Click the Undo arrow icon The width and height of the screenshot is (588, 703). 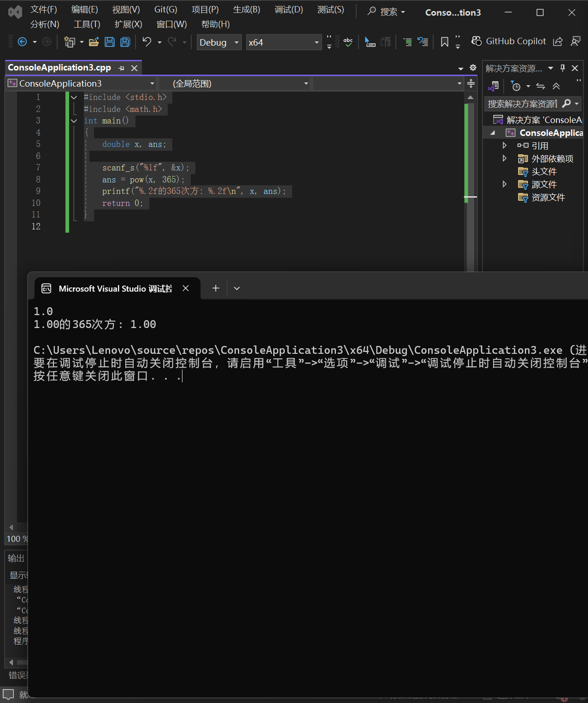[x=147, y=42]
